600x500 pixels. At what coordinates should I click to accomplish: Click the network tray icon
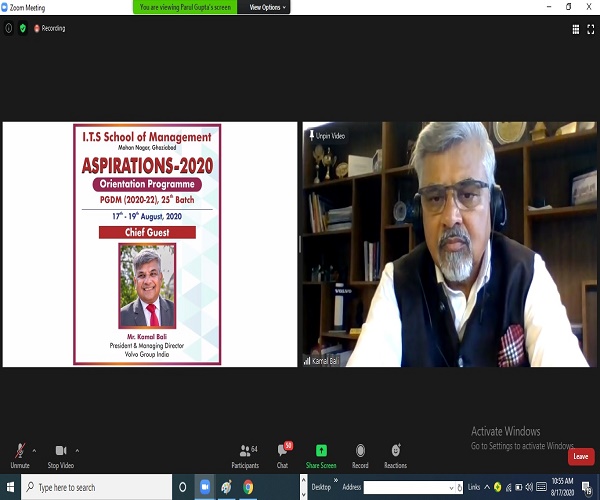(x=509, y=487)
